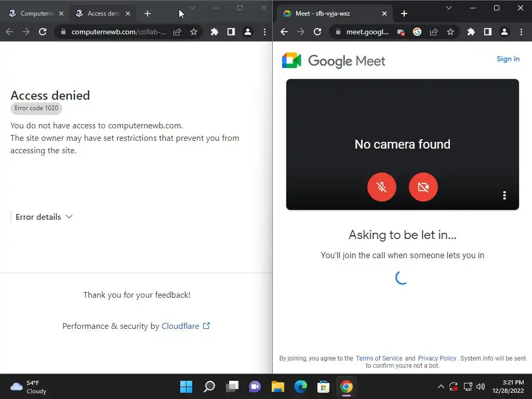Open a new tab in the Meet window

tap(404, 14)
